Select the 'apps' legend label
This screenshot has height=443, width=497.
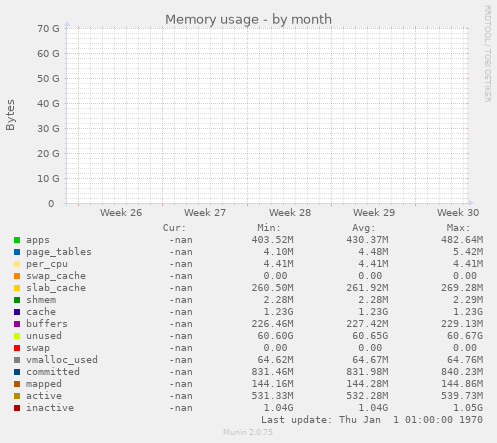[x=38, y=240]
